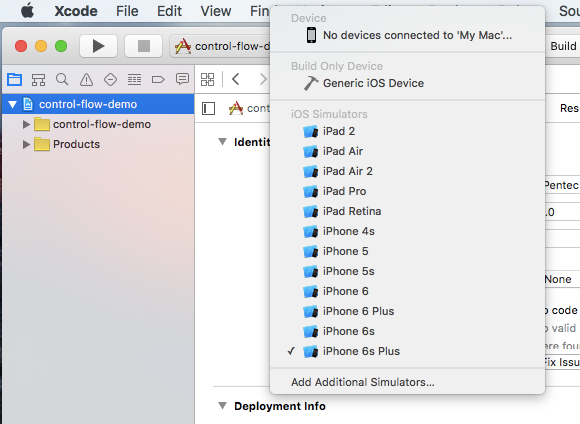Select the Products folder row
This screenshot has height=424, width=580.
[x=98, y=144]
